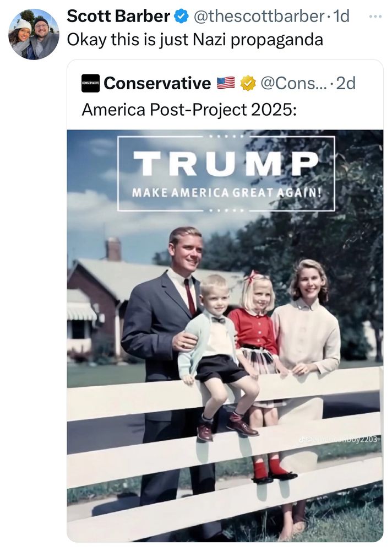Click the 1d timestamp on the tweet
The image size is (392, 551).
pos(341,17)
